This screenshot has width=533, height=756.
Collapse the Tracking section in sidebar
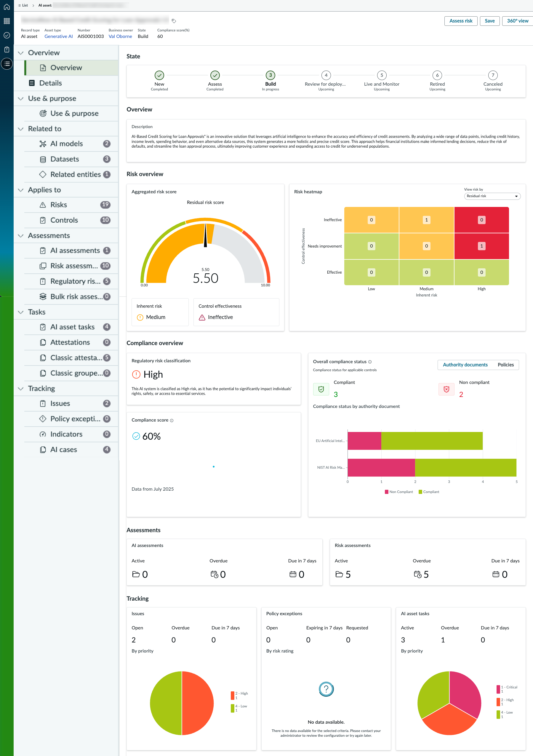21,389
